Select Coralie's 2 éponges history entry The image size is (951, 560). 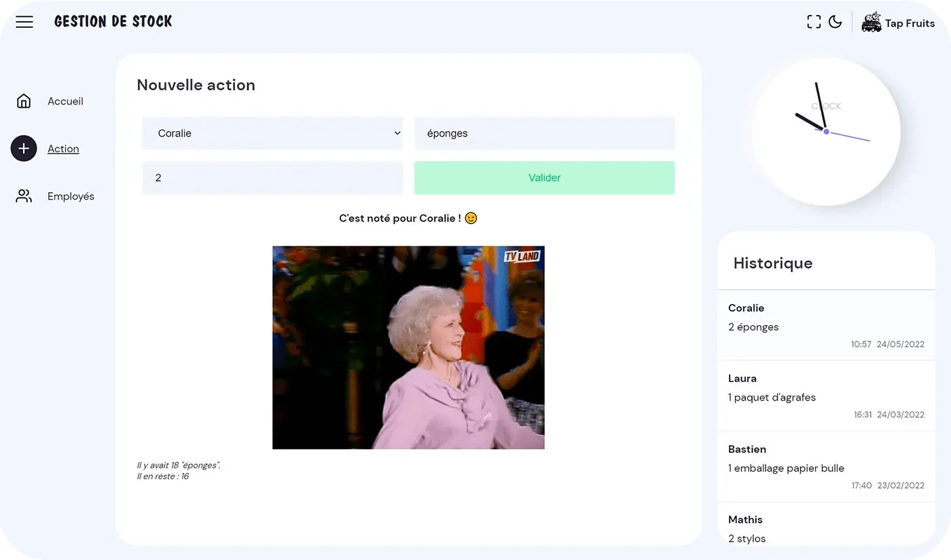click(x=826, y=326)
